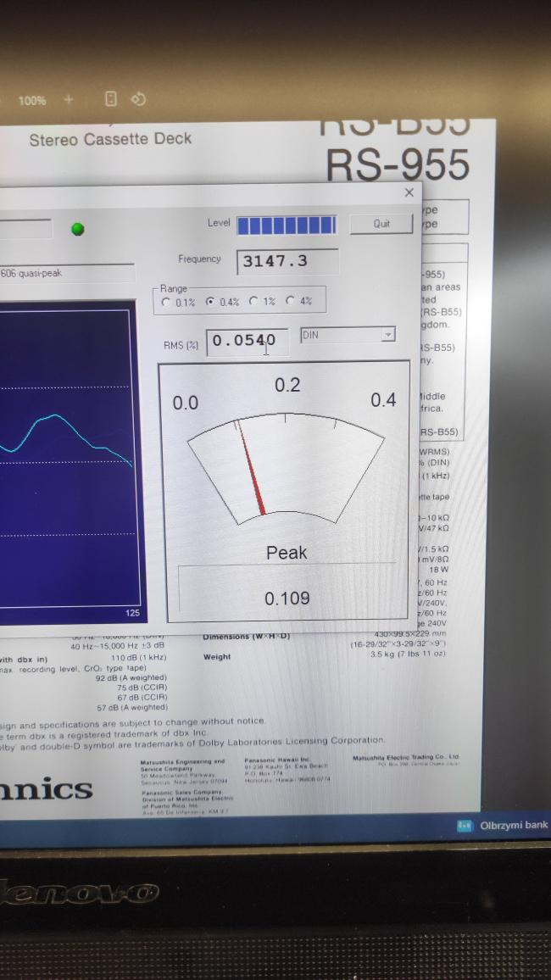Set range to 4%
This screenshot has height=980, width=551.
tap(291, 302)
